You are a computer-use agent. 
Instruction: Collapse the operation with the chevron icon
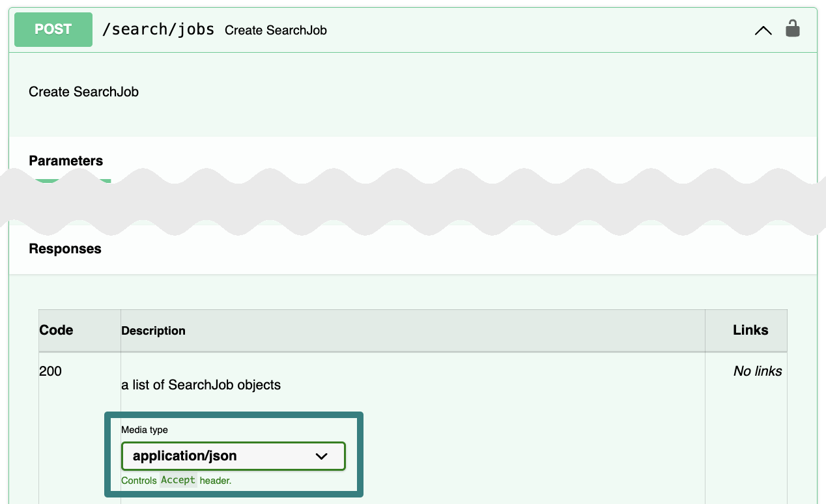tap(763, 30)
